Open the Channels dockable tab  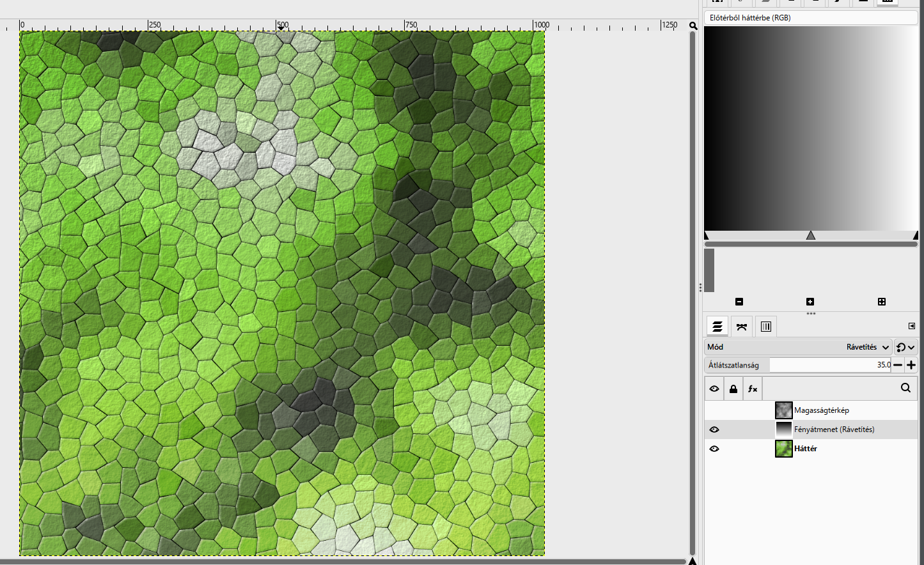[x=766, y=327]
